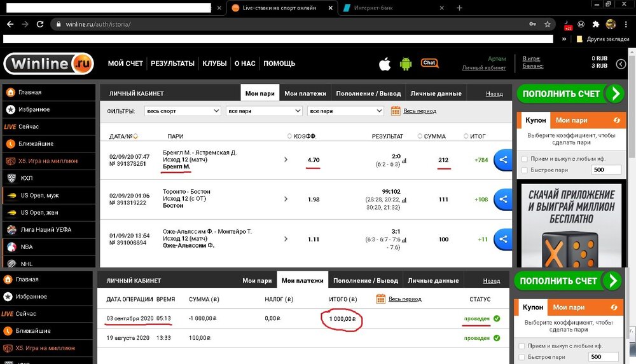Open the browser extensions puzzle icon

pos(595,24)
